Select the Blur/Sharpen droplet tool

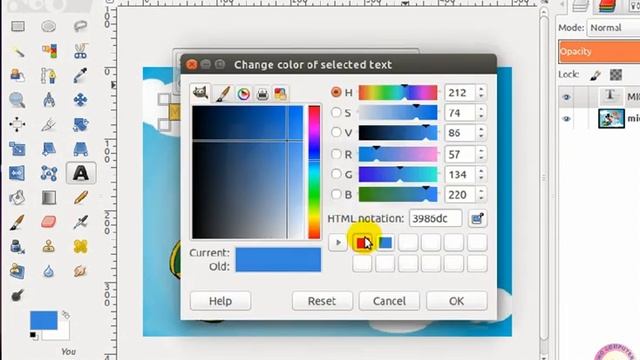[x=49, y=271]
